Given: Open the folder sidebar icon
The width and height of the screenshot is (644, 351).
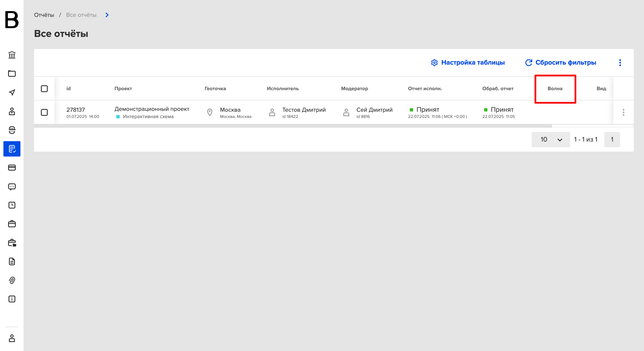Looking at the screenshot, I should pos(12,74).
